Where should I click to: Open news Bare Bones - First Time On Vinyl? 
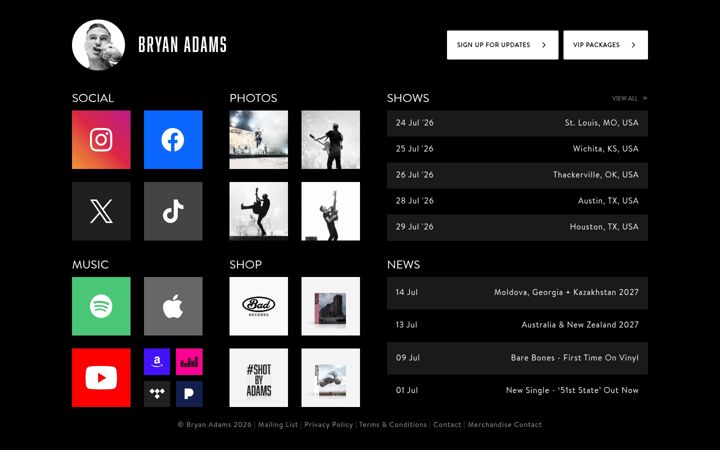tap(518, 358)
